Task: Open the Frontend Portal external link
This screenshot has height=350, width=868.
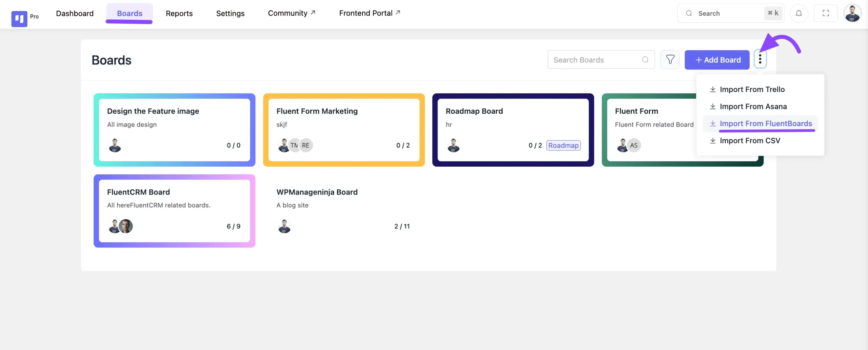Action: click(x=370, y=13)
